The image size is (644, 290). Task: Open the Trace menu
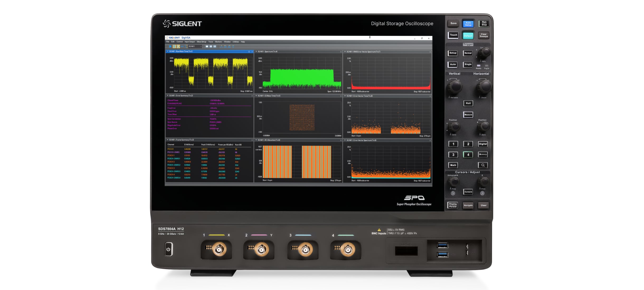[x=211, y=42]
